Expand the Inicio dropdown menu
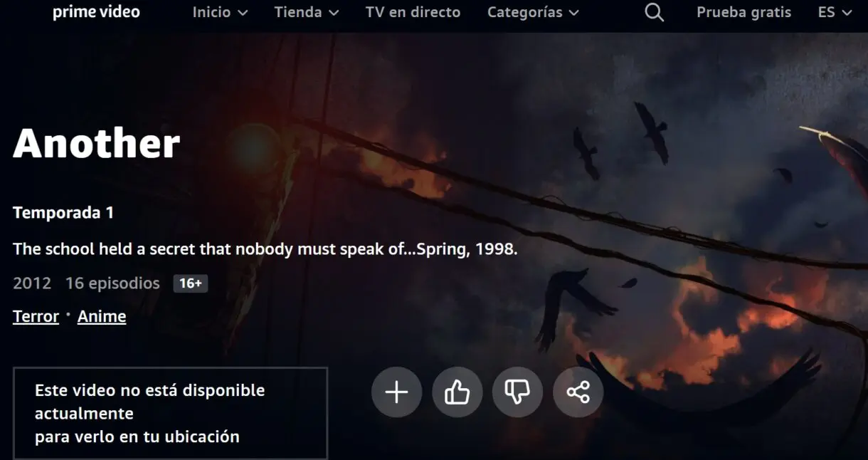 point(220,12)
